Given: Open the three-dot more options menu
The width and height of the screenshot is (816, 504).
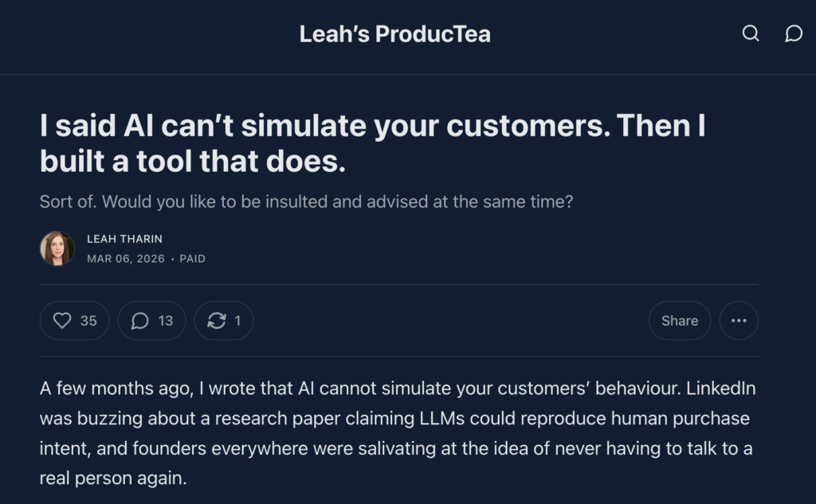Looking at the screenshot, I should tap(739, 320).
